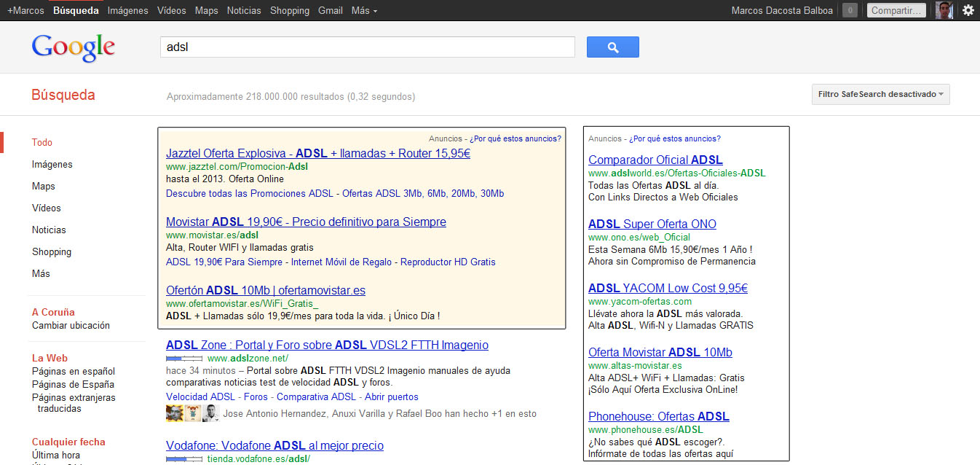Click the PageRank bar beside adslzone.net
Viewport: 980px width, 465px height.
(x=184, y=359)
